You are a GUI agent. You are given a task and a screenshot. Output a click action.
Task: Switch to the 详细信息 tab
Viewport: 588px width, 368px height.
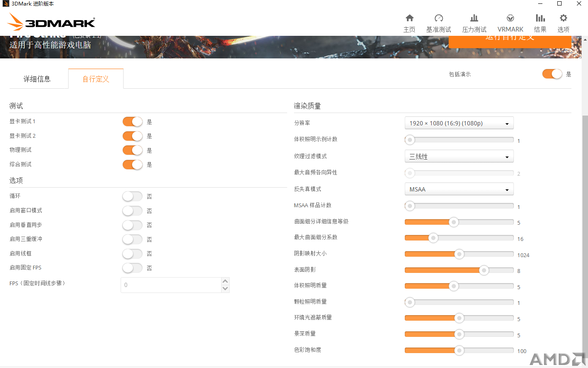[x=37, y=79]
